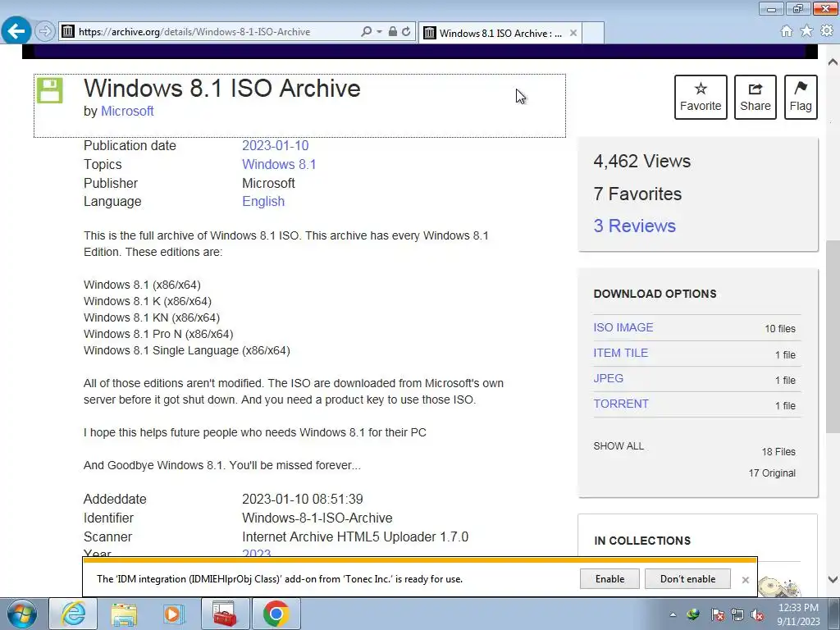Open a new blank tab

(x=593, y=33)
